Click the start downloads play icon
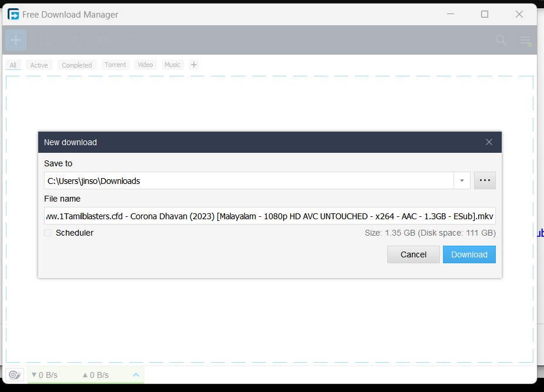This screenshot has height=392, width=544. pyautogui.click(x=46, y=41)
